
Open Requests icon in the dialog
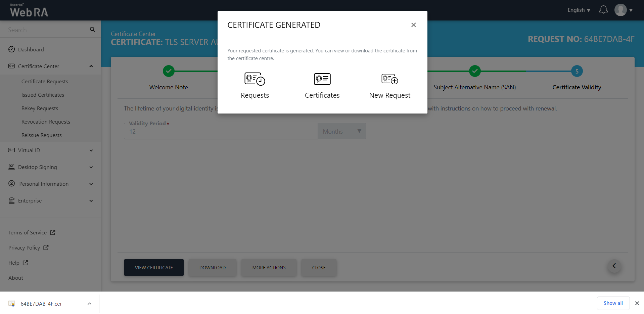click(255, 80)
